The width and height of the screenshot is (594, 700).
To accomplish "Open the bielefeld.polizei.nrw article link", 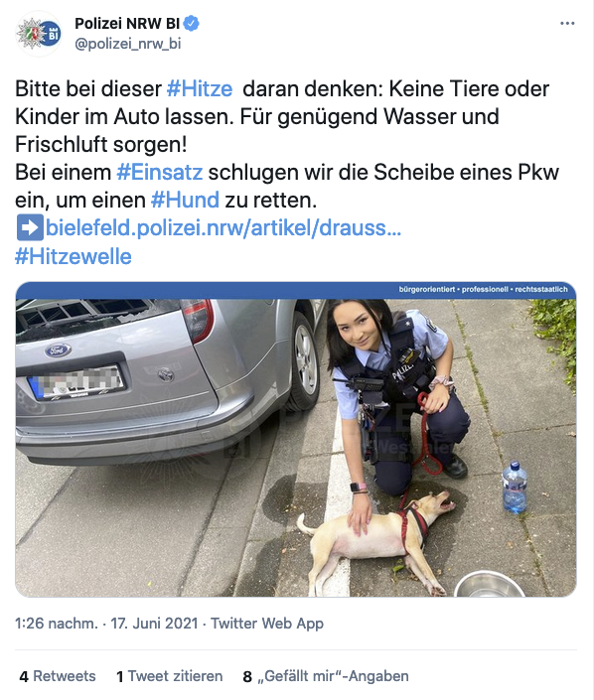I will [x=223, y=228].
